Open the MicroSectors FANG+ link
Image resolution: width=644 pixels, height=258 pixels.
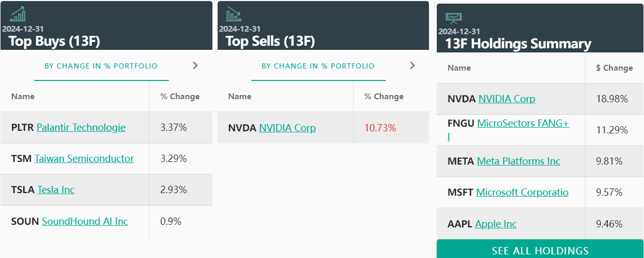coord(523,124)
